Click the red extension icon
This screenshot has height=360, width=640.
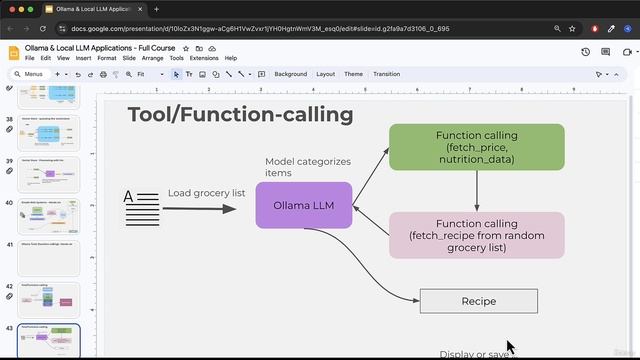pos(595,29)
